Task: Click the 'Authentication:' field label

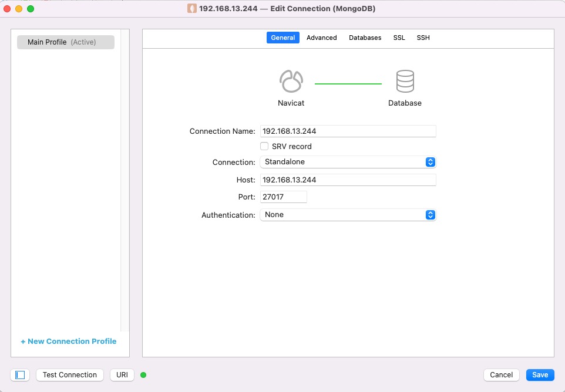Action: [x=228, y=215]
